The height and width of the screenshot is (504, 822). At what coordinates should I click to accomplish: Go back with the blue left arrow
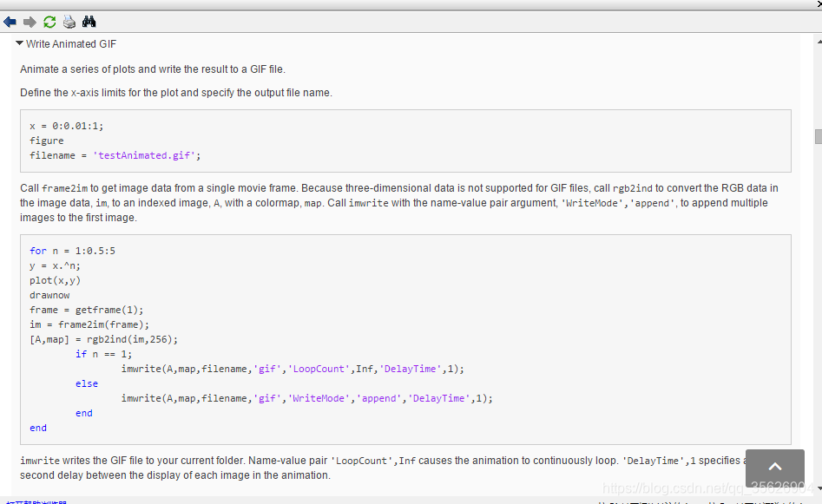coord(10,22)
